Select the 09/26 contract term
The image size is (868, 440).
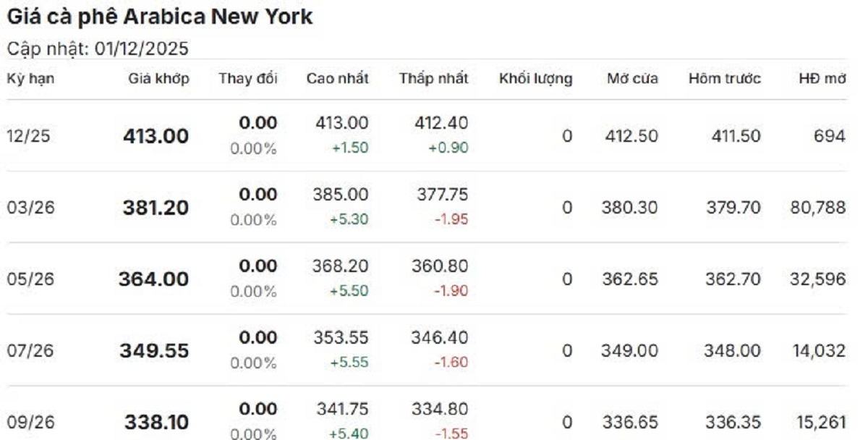(30, 422)
